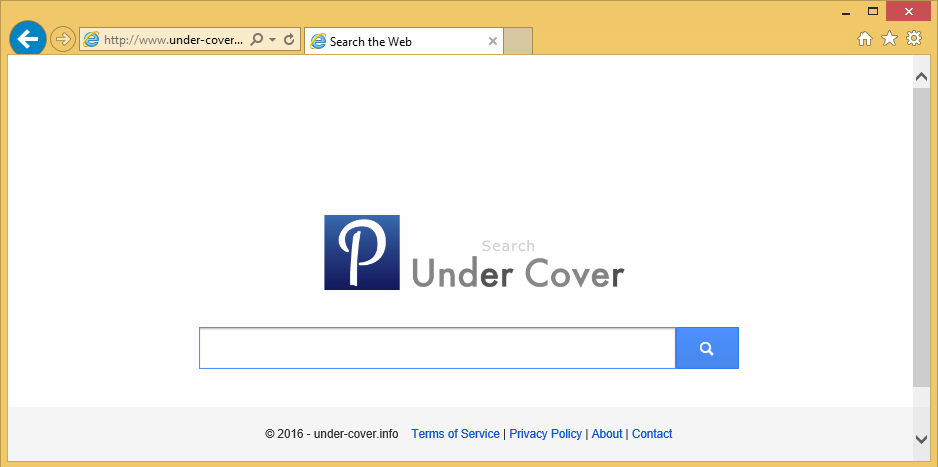Open the Favorites star icon

click(x=889, y=39)
